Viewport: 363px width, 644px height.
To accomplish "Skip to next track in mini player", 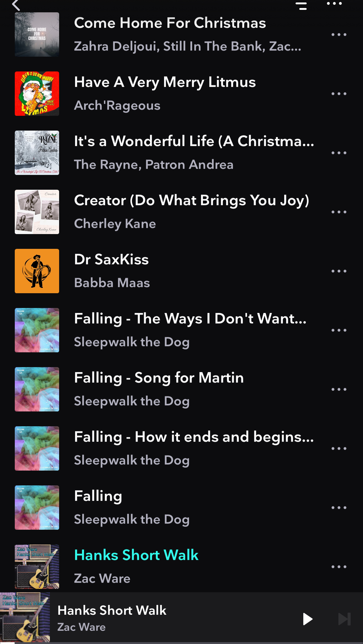I will pos(345,619).
